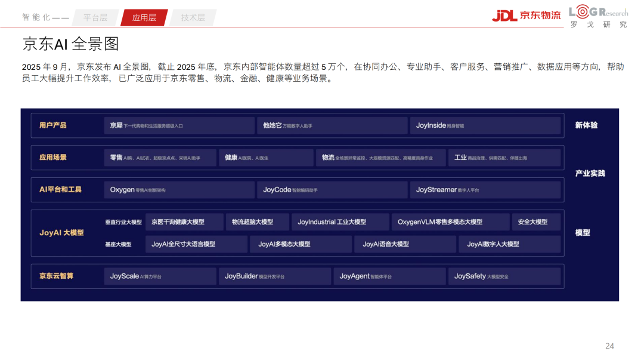Image resolution: width=644 pixels, height=363 pixels.
Task: Click the JoyAgent box
Action: pos(390,276)
